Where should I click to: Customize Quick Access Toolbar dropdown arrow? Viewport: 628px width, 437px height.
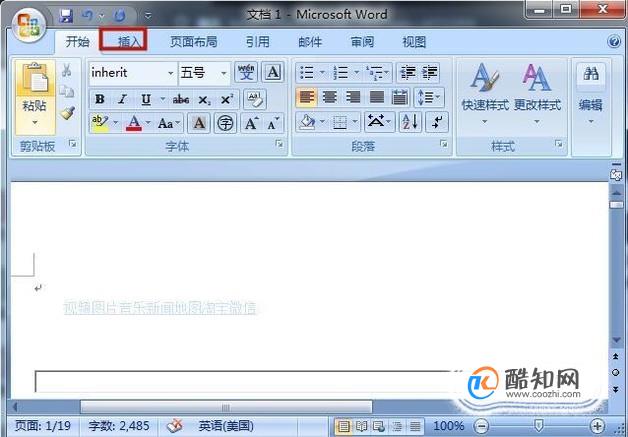(x=148, y=16)
